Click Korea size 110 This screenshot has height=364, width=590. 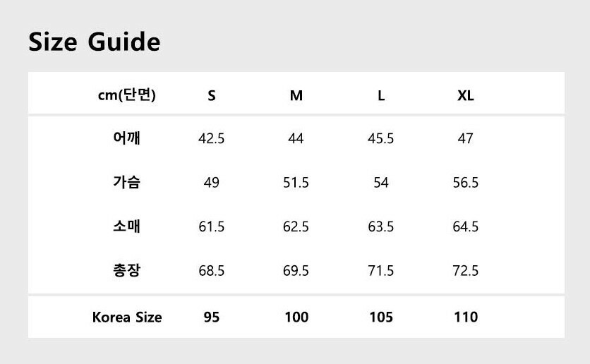[x=466, y=317]
